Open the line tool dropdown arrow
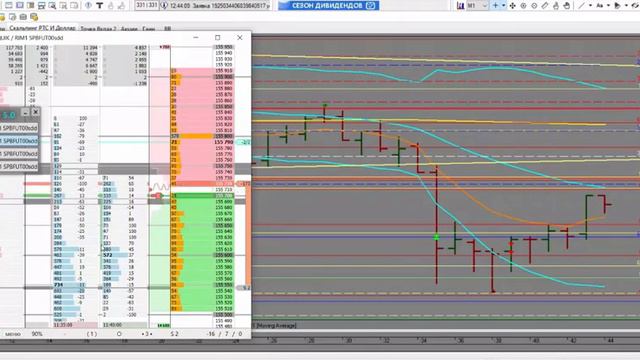Screen dimensions: 640x360 click(x=590, y=5)
